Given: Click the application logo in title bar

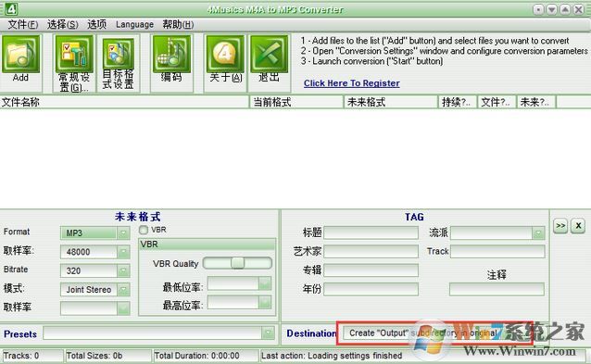Looking at the screenshot, I should pyautogui.click(x=11, y=8).
